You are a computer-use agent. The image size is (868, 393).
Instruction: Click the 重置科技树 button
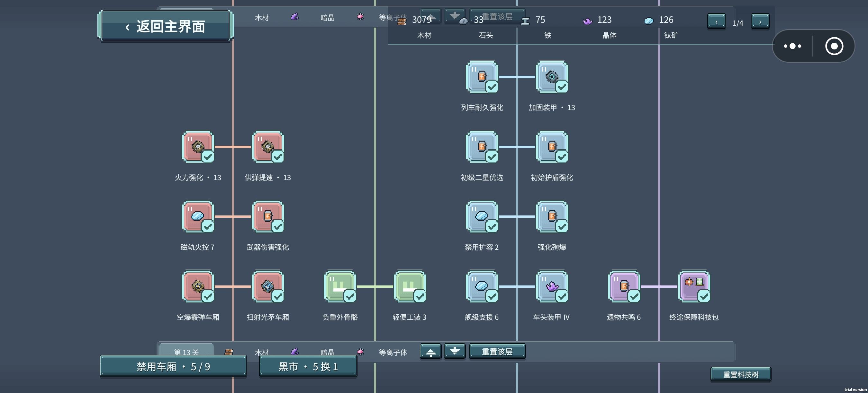click(741, 374)
